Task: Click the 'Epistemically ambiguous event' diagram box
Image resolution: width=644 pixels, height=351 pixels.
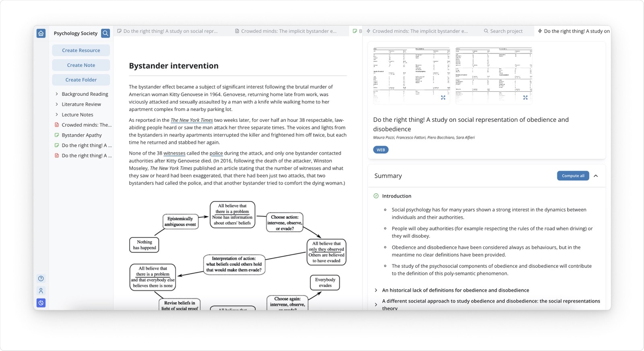Action: pyautogui.click(x=180, y=222)
